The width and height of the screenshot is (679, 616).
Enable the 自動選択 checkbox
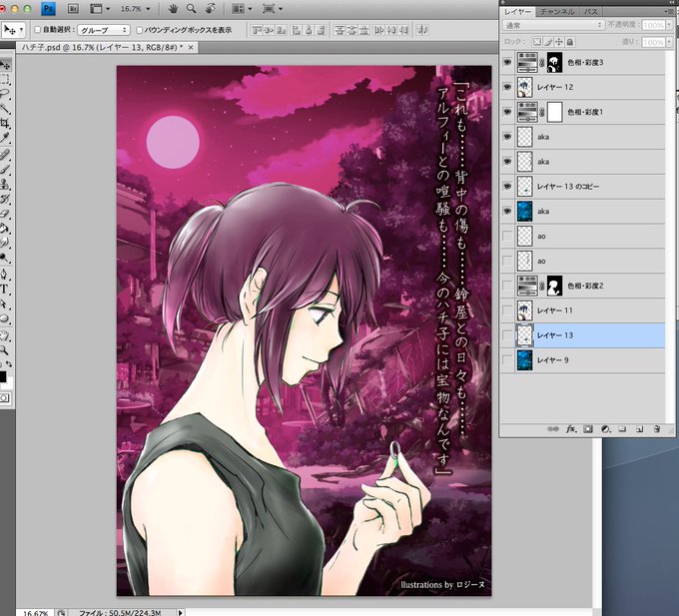coord(37,29)
